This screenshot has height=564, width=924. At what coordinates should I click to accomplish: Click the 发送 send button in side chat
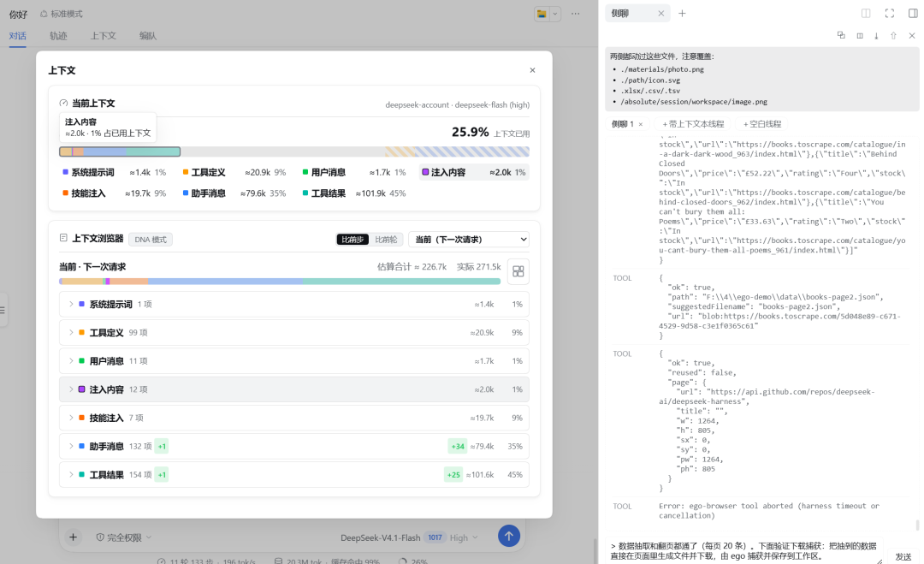[x=903, y=556]
